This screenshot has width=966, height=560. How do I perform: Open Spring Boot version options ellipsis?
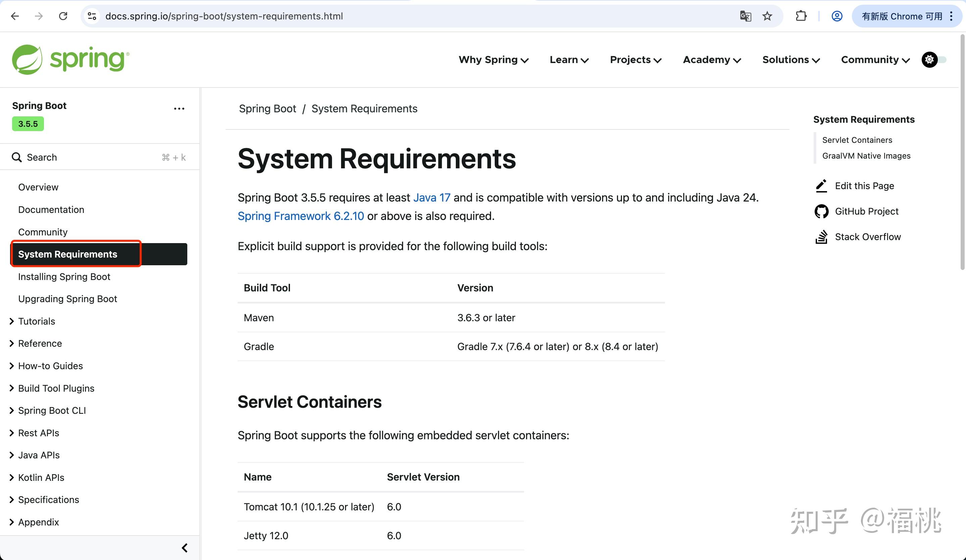tap(179, 109)
